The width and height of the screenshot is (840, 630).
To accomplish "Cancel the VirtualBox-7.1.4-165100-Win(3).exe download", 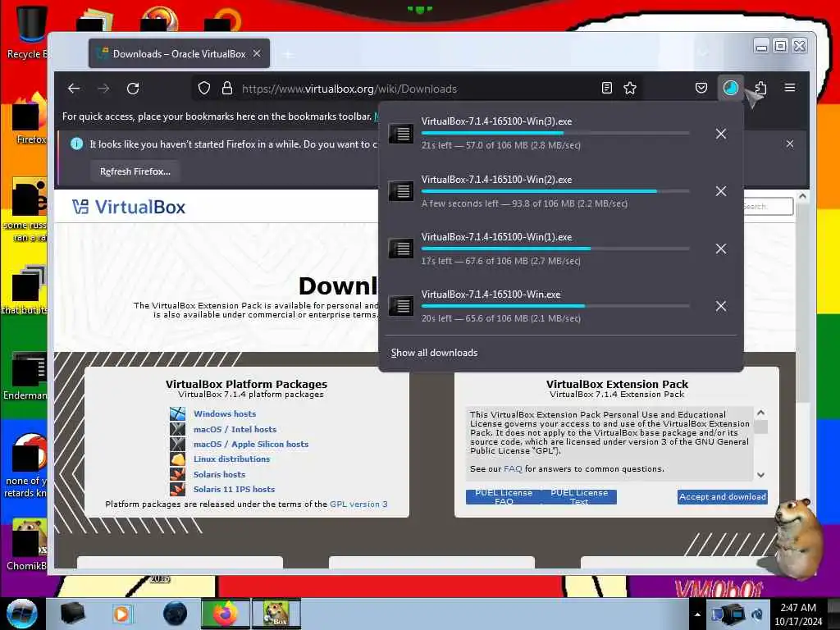I will pos(721,134).
